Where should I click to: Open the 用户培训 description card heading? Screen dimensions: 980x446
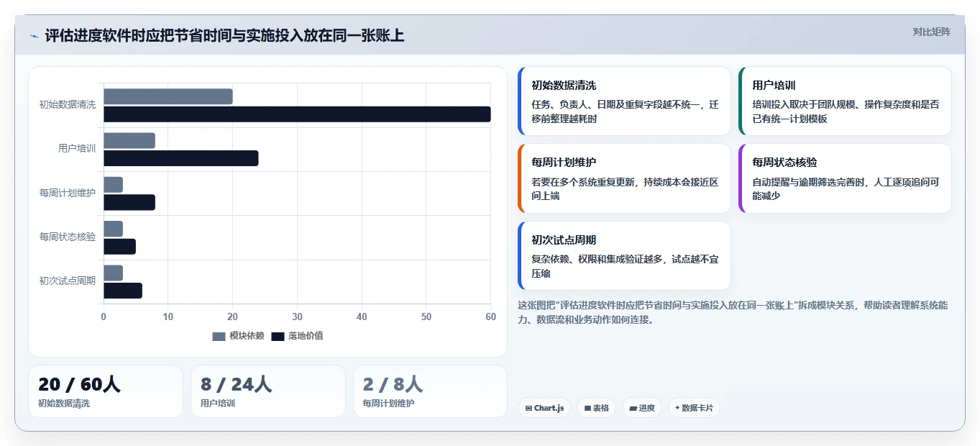click(774, 86)
